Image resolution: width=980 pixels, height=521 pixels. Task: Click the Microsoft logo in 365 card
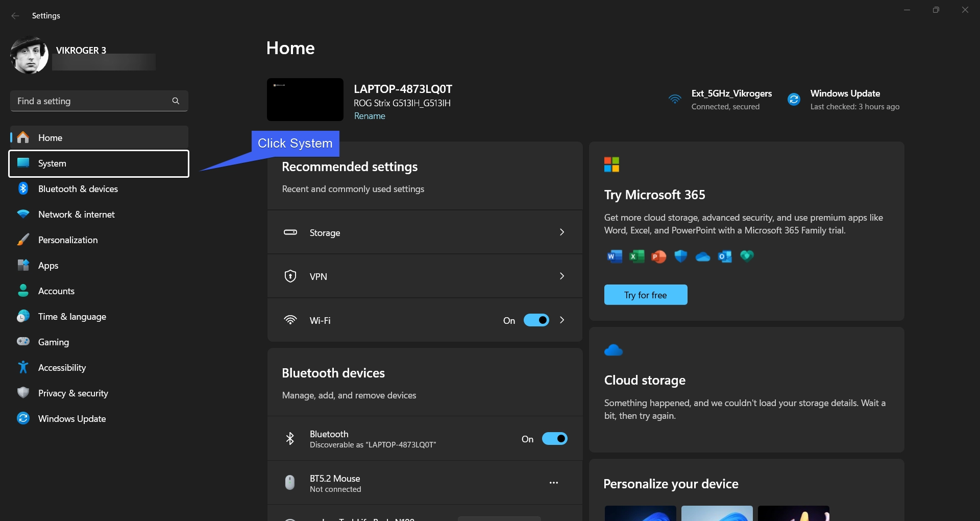coord(611,164)
